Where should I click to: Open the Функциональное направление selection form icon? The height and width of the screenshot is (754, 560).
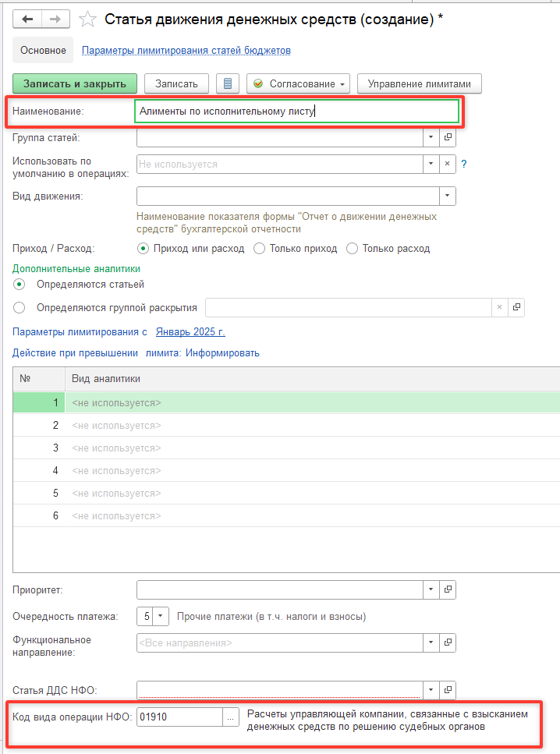[448, 643]
